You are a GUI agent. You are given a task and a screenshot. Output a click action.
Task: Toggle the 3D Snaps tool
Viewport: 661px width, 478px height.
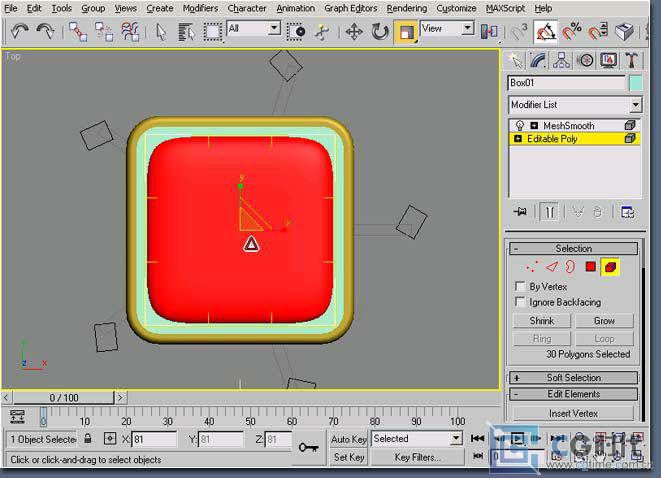click(x=519, y=32)
